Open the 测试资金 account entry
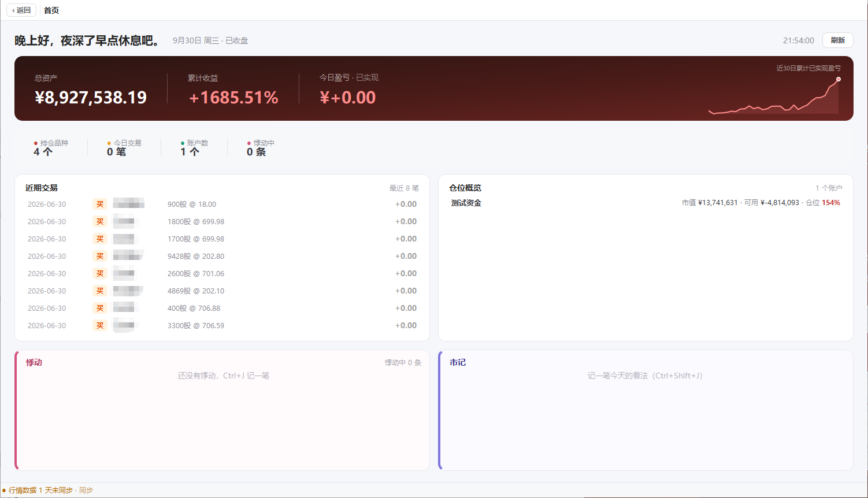Viewport: 868px width, 498px height. tap(466, 203)
